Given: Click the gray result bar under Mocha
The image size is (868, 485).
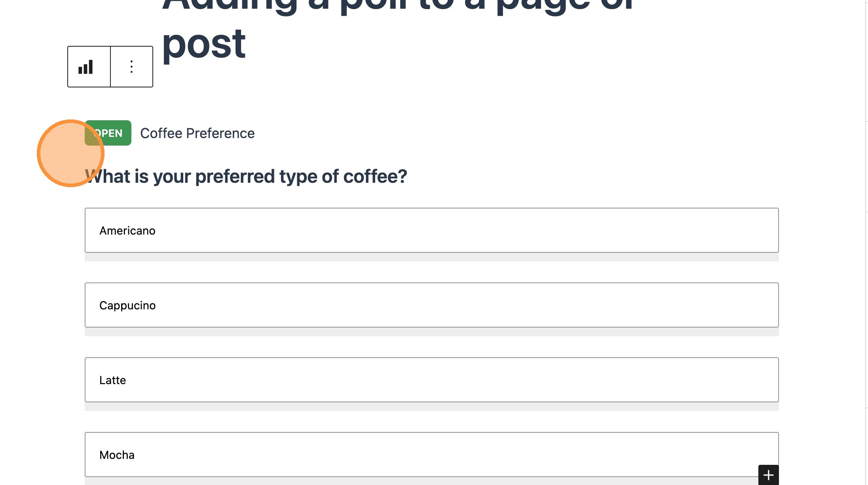Looking at the screenshot, I should [x=431, y=481].
